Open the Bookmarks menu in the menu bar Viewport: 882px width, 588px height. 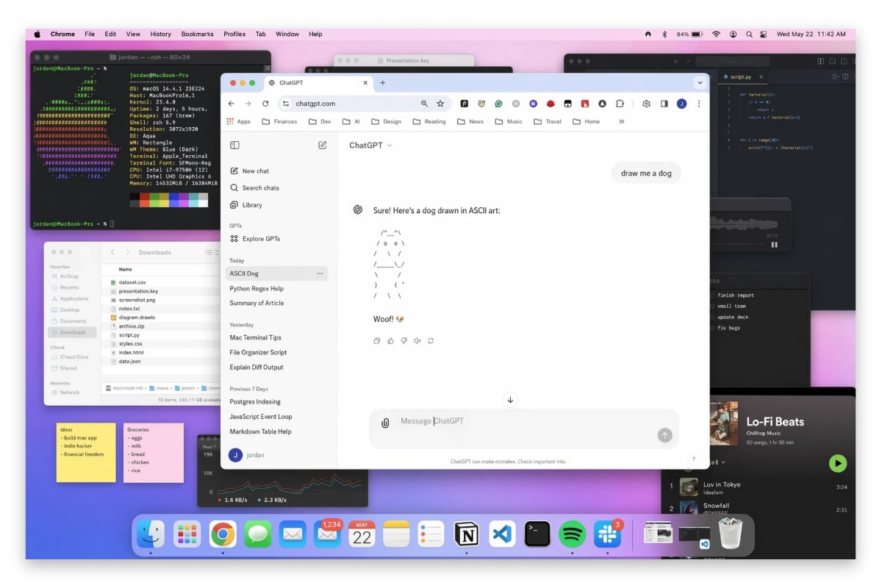197,34
